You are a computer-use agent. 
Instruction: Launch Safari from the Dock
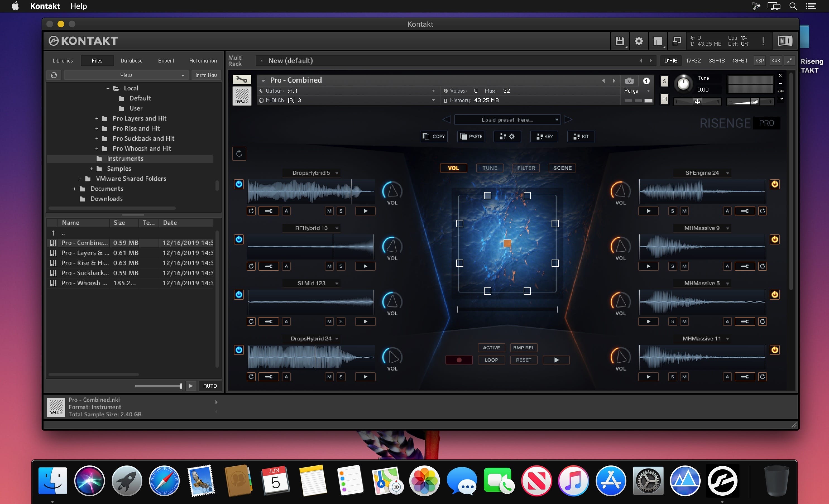click(x=164, y=481)
